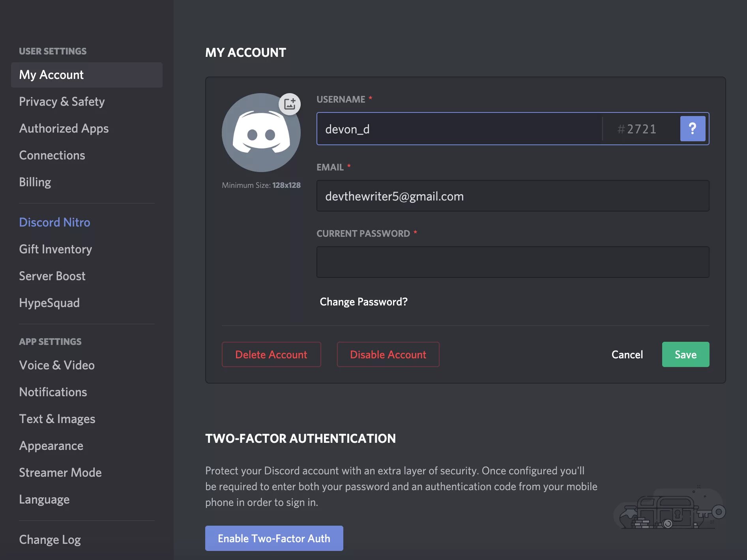Open the Change Password? link
This screenshot has height=560, width=747.
[363, 302]
